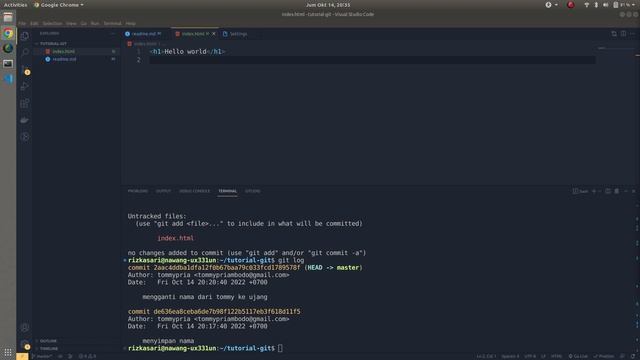Screen dimensions: 640x360
Task: Switch to Visual Studio Code in the dock
Action: pyautogui.click(x=8, y=79)
